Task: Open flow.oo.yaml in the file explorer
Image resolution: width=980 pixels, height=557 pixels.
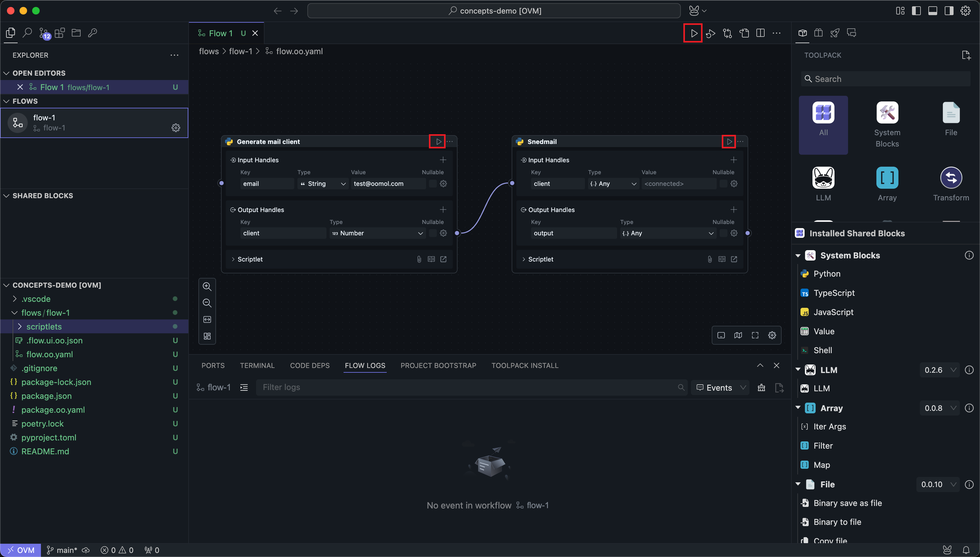Action: click(x=49, y=354)
